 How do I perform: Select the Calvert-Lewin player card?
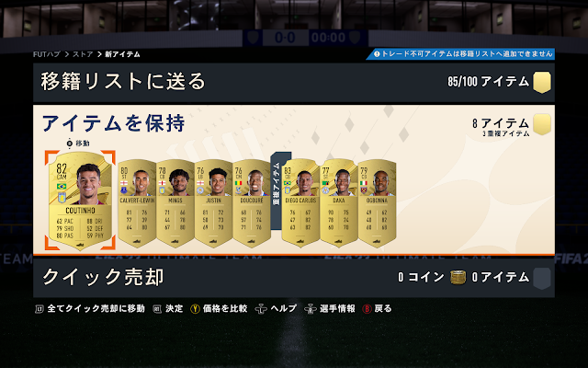tap(137, 203)
